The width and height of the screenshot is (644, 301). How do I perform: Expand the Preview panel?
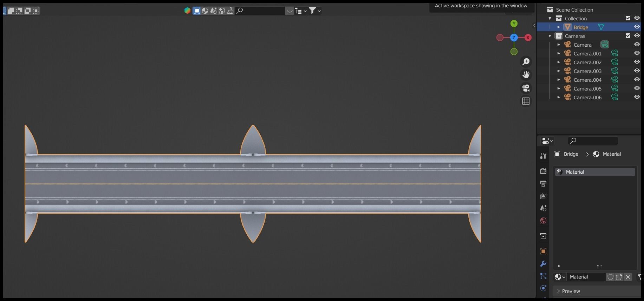pos(597,291)
